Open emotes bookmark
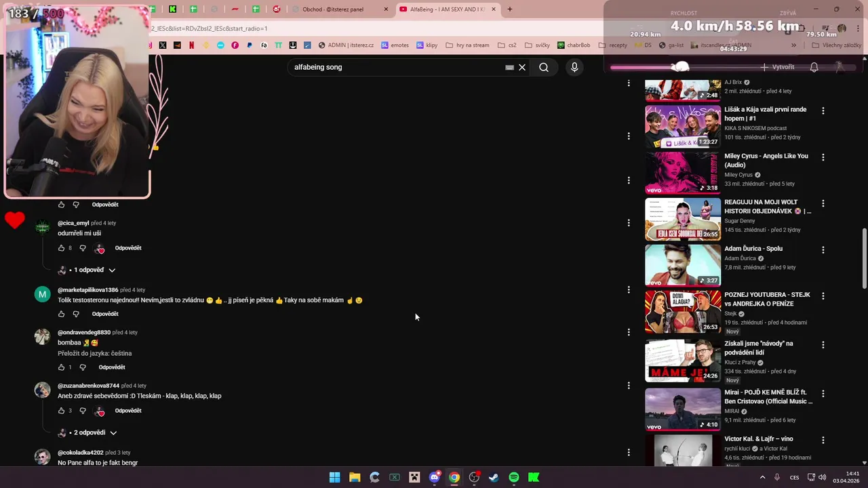868x488 pixels. point(395,45)
